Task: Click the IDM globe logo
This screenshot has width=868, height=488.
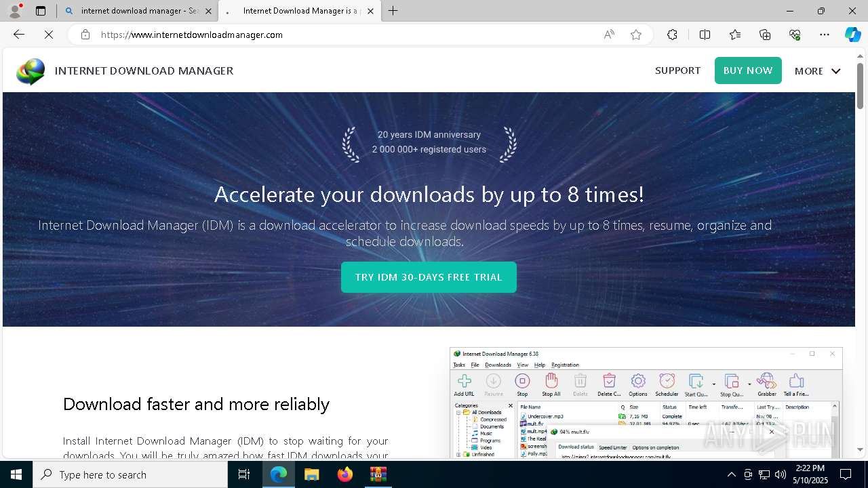Action: [x=31, y=71]
